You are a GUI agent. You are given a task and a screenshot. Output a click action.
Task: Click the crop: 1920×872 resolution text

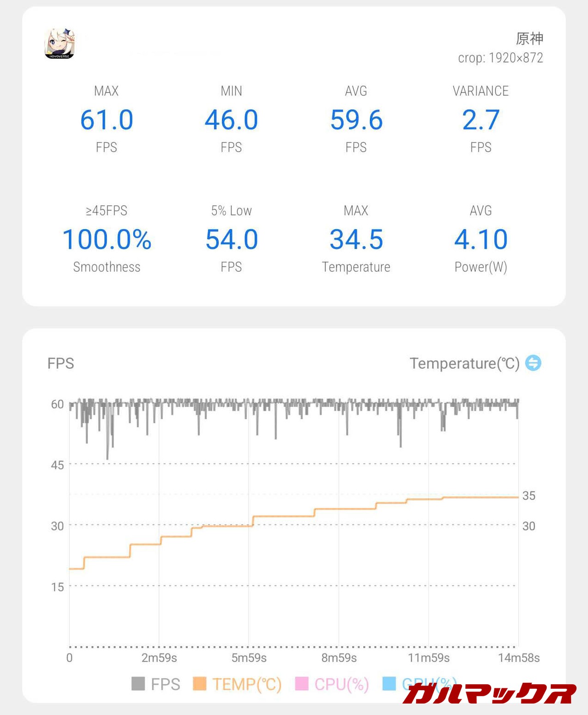click(x=500, y=58)
